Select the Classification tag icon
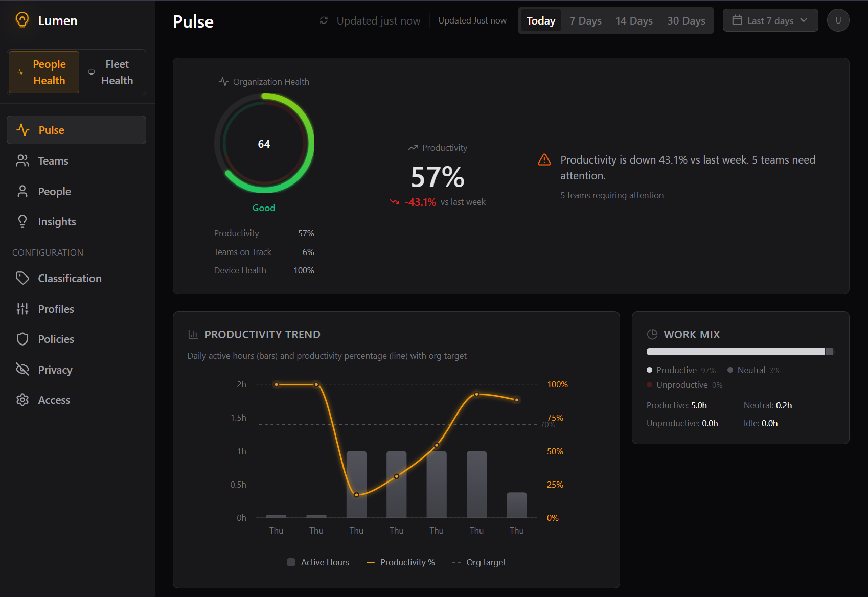This screenshot has height=597, width=868. tap(22, 278)
